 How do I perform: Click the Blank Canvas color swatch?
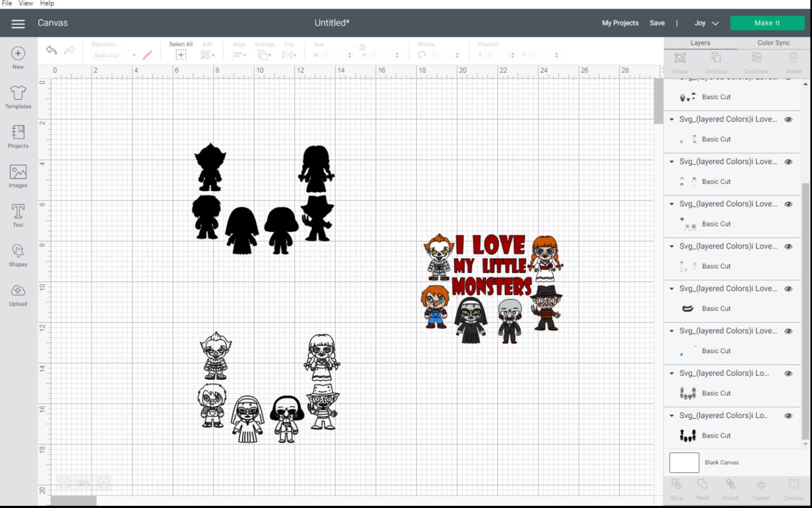(x=684, y=462)
